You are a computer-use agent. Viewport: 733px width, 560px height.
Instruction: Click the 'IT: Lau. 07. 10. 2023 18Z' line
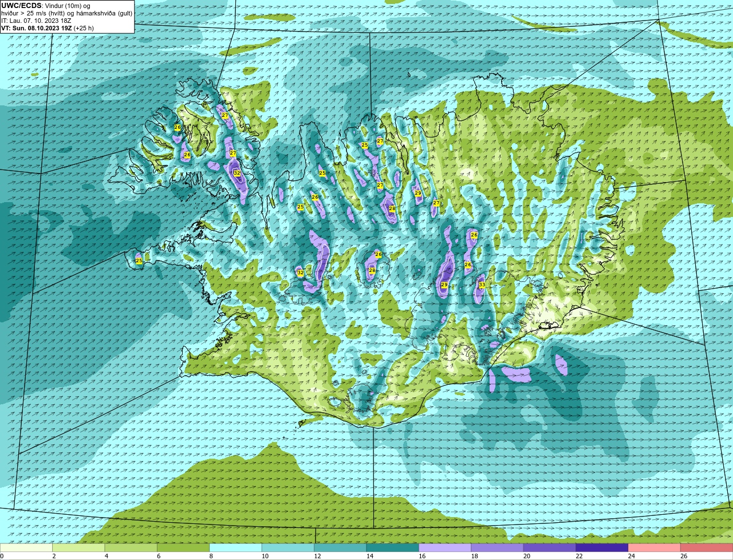(36, 21)
